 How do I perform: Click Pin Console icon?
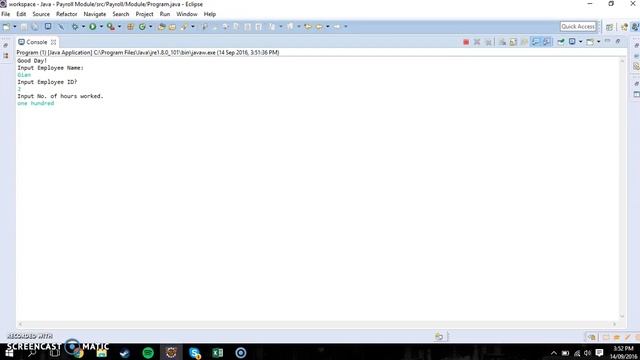pos(561,42)
